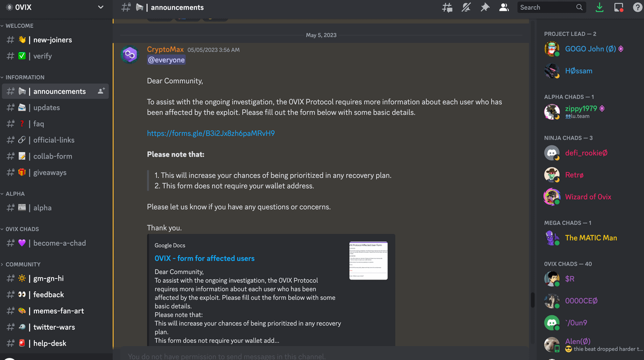This screenshot has width=644, height=360.
Task: Expand the COMMUNITY category
Action: [23, 265]
